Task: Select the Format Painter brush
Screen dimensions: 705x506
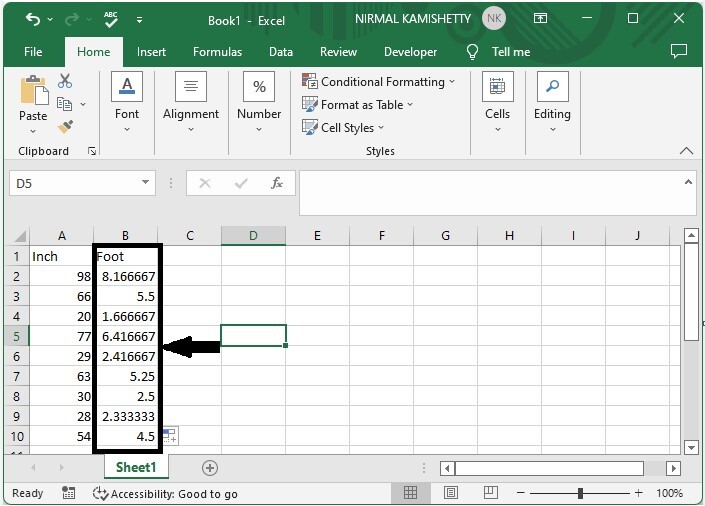Action: [x=65, y=126]
